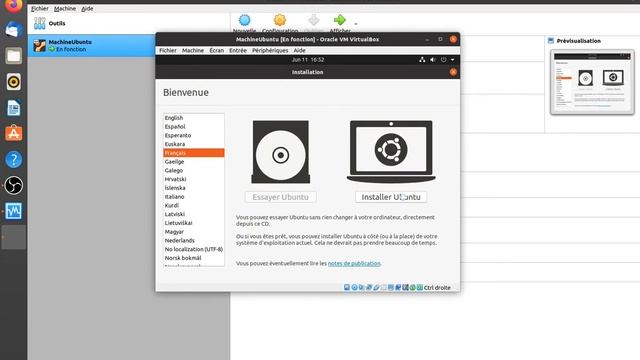The height and width of the screenshot is (360, 640).
Task: Select Gaeilge in the language list
Action: pyautogui.click(x=193, y=162)
